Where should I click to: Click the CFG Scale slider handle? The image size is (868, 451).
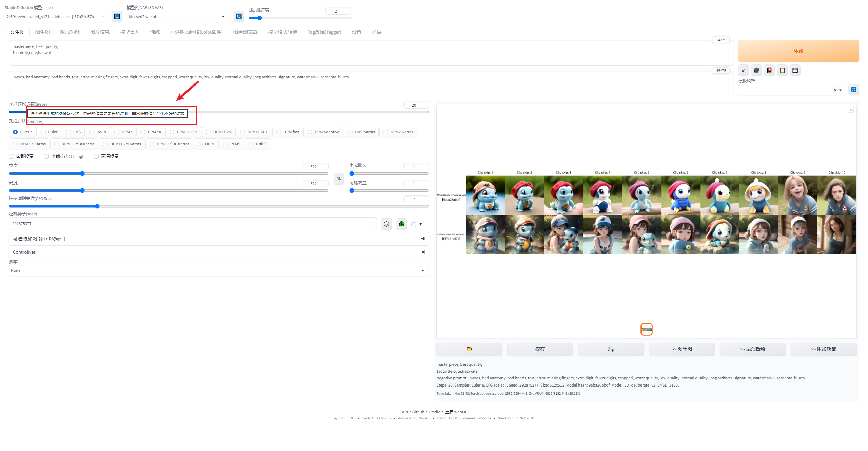coord(97,206)
